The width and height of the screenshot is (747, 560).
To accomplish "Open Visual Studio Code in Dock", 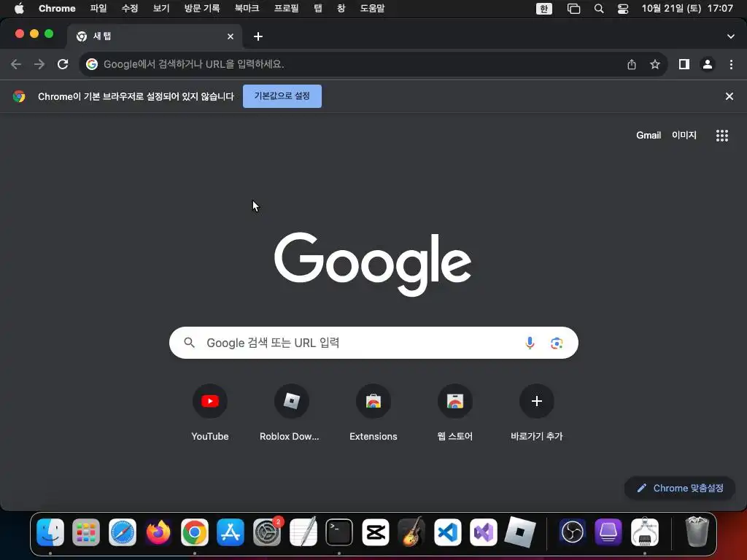I will [447, 532].
